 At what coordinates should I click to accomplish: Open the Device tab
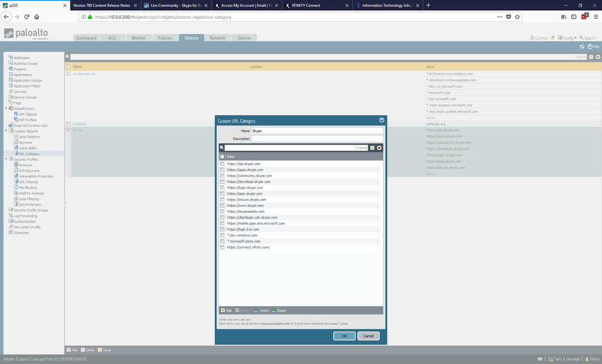(244, 38)
